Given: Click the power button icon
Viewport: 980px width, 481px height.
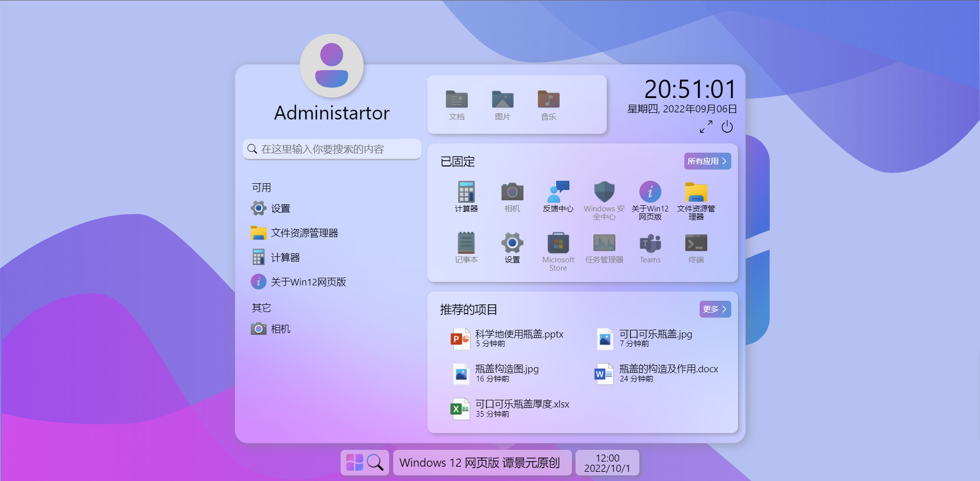Looking at the screenshot, I should click(727, 127).
